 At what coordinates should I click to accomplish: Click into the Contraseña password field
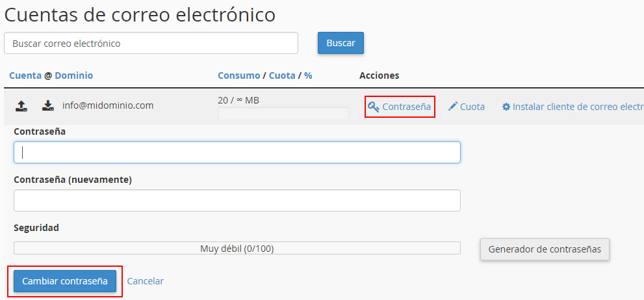point(237,152)
